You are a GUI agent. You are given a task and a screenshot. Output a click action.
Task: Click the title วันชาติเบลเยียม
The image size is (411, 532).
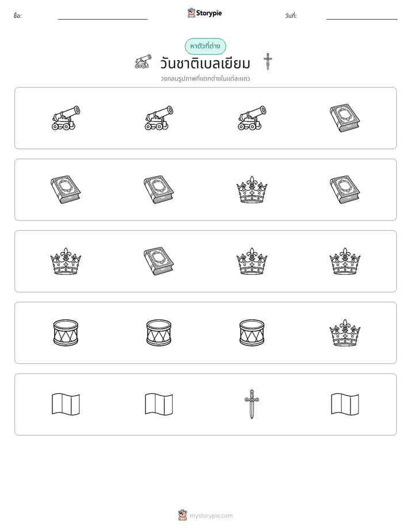coord(205,63)
